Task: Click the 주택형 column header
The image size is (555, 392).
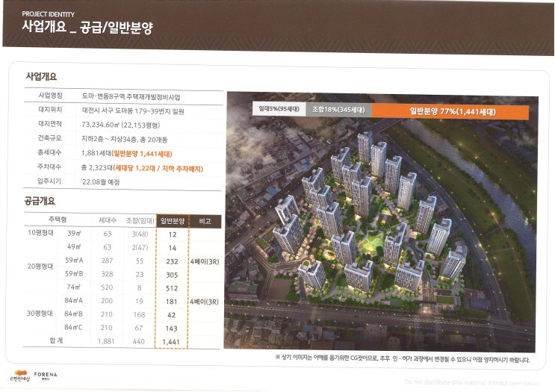Action: pyautogui.click(x=58, y=220)
